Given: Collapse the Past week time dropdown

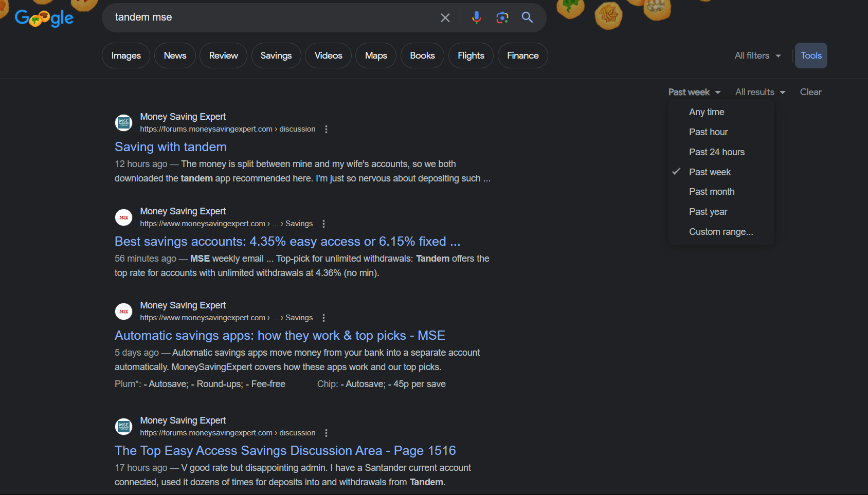Looking at the screenshot, I should 694,92.
